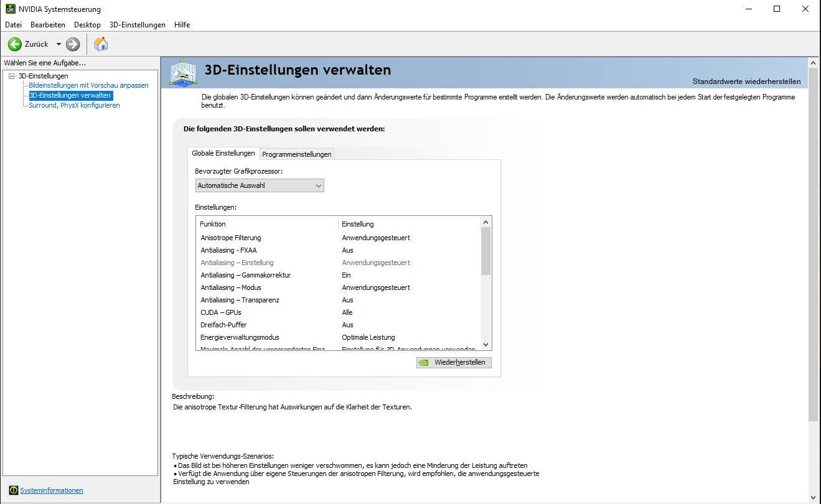Click Standardwerte wiederherstellen link
Viewport: 821px width, 504px height.
pos(746,82)
